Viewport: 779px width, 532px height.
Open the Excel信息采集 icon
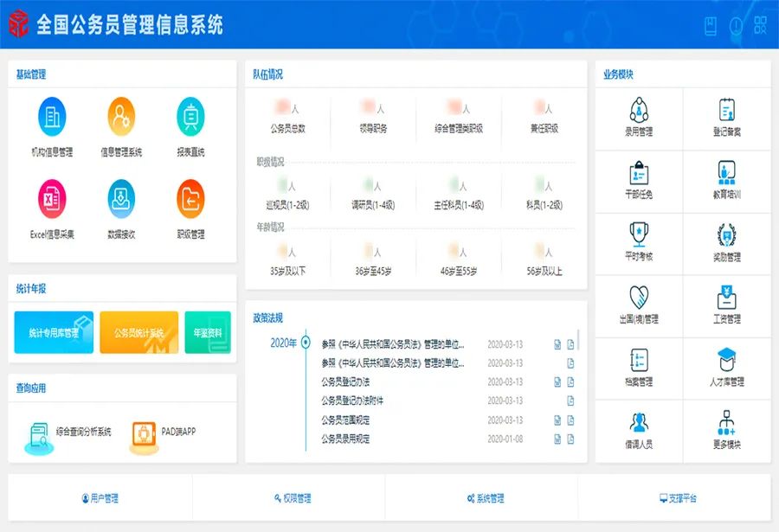pyautogui.click(x=52, y=199)
